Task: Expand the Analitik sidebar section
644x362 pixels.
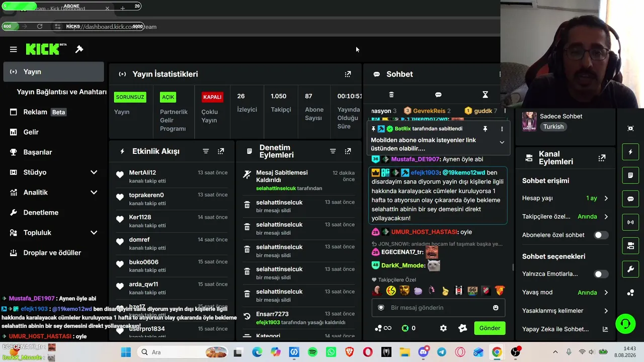Action: pyautogui.click(x=94, y=193)
